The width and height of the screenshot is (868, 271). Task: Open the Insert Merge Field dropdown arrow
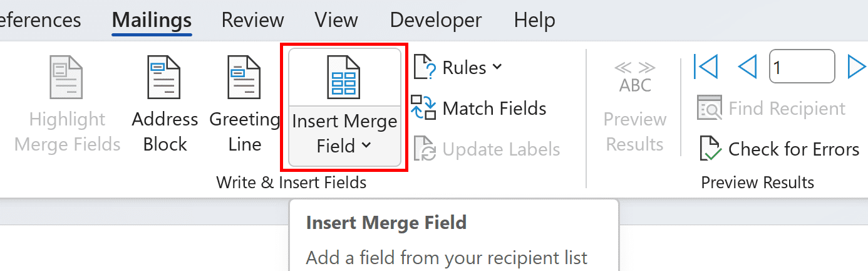[366, 146]
